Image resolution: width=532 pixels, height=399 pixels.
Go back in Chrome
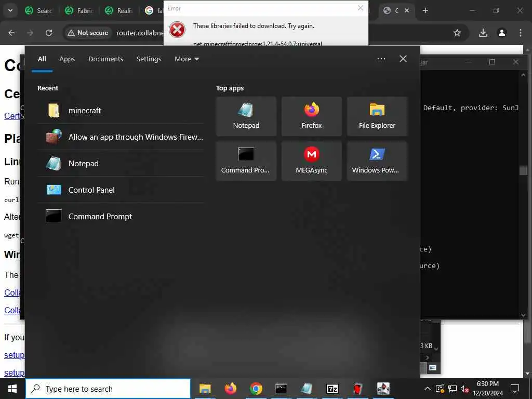click(11, 33)
